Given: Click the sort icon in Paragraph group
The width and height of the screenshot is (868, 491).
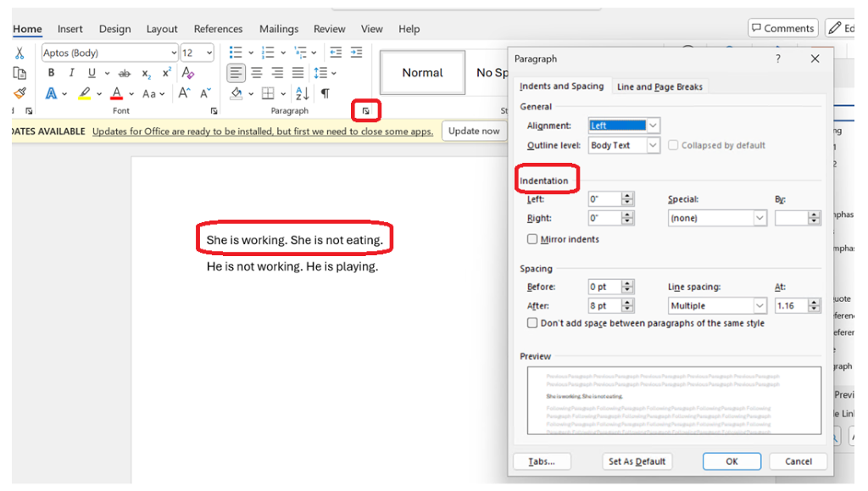Looking at the screenshot, I should point(303,92).
